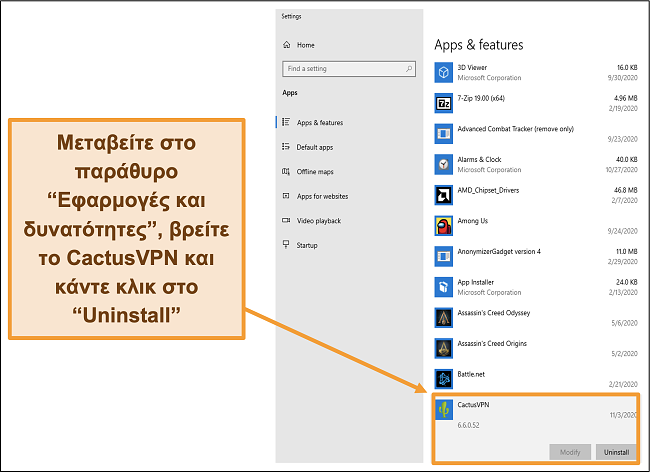Click the search magnifier in Find a setting

[x=409, y=68]
